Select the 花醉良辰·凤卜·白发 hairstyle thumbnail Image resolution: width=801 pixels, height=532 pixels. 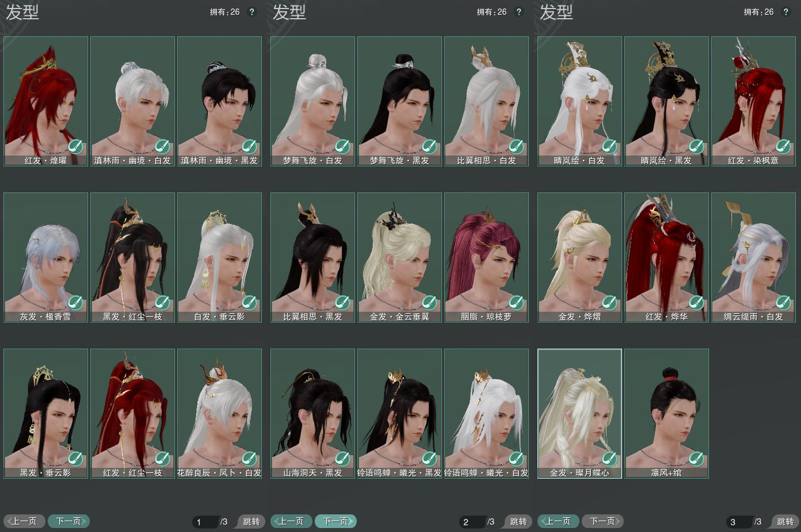pyautogui.click(x=219, y=413)
